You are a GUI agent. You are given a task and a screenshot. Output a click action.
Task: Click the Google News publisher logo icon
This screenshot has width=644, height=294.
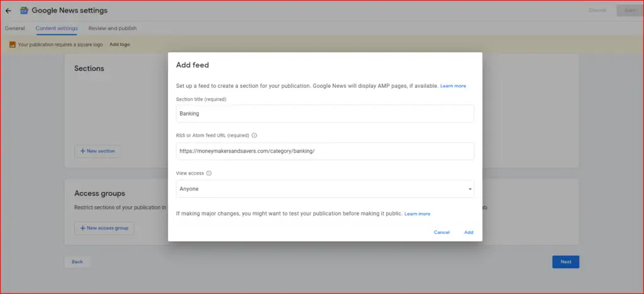tap(24, 11)
